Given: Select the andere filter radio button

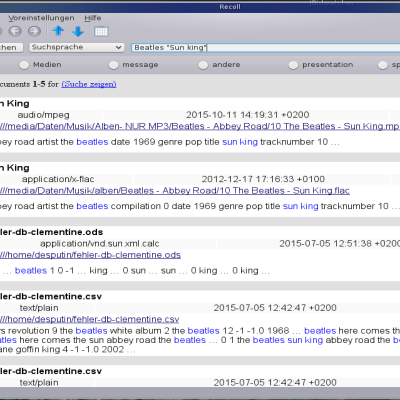Looking at the screenshot, I should (203, 65).
